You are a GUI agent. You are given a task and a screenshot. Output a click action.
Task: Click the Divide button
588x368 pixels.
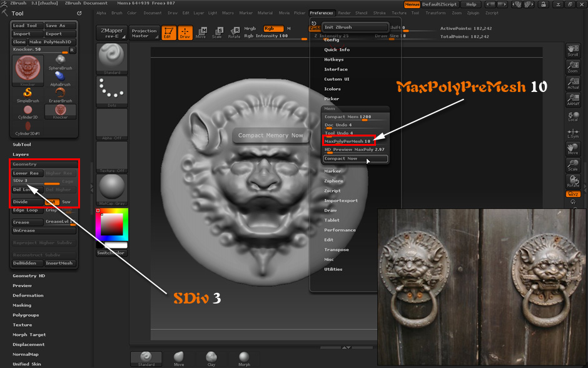28,202
